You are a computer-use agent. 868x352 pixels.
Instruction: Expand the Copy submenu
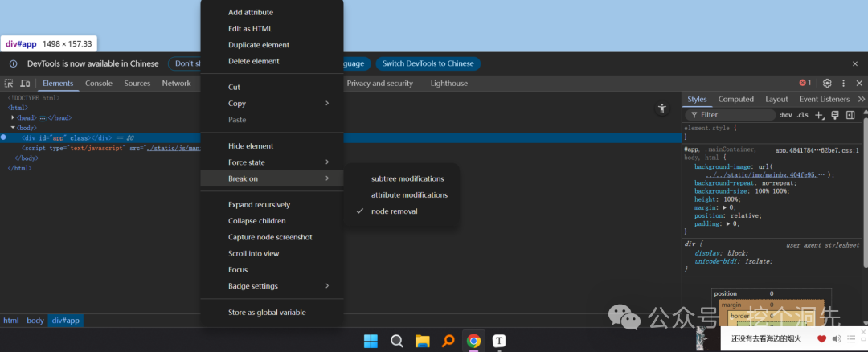tap(272, 104)
